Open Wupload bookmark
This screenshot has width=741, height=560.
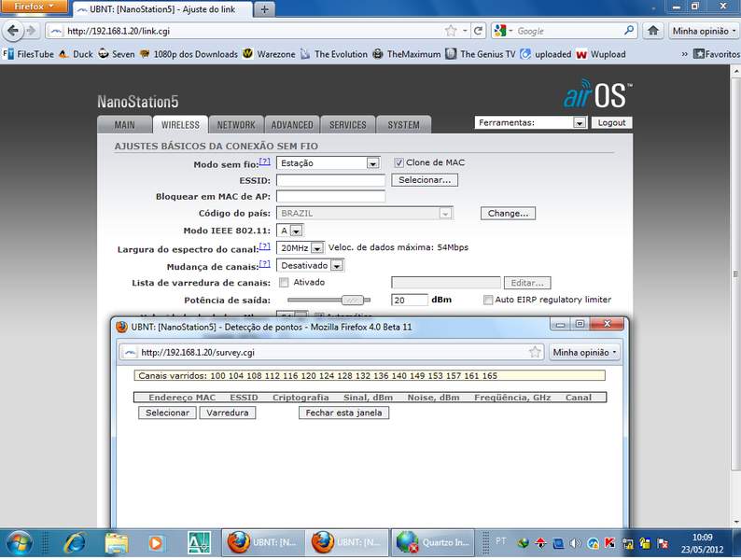pyautogui.click(x=601, y=54)
